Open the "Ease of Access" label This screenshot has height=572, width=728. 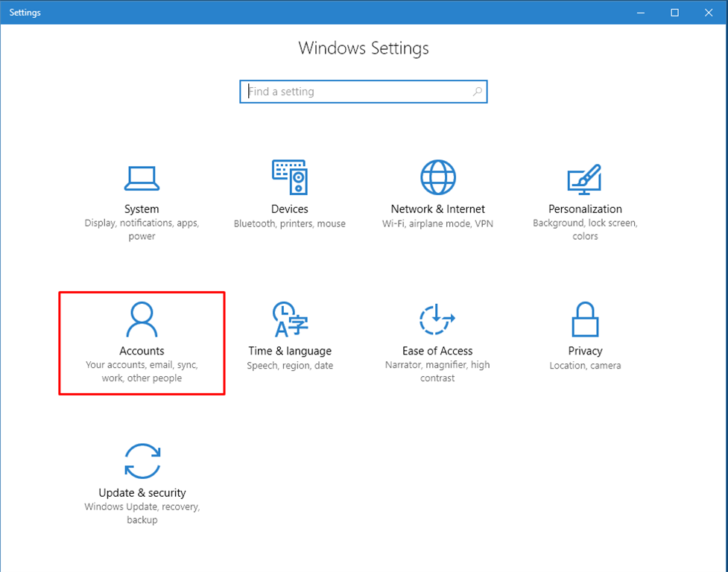(x=437, y=351)
